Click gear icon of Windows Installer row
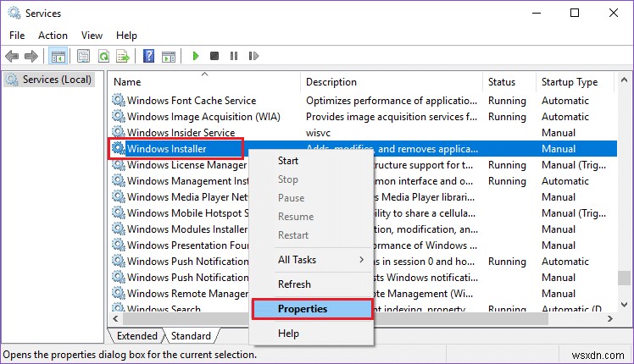Viewport: 634px width, 364px height. click(119, 148)
